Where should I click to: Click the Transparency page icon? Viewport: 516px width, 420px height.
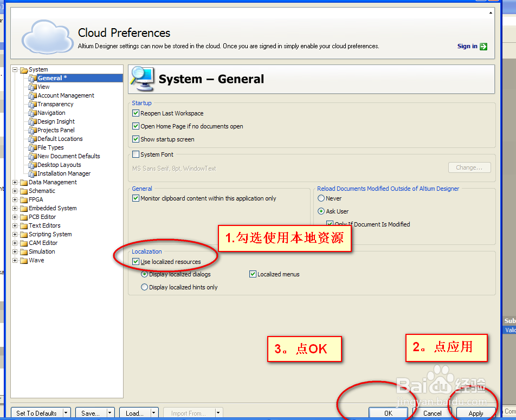click(x=33, y=105)
